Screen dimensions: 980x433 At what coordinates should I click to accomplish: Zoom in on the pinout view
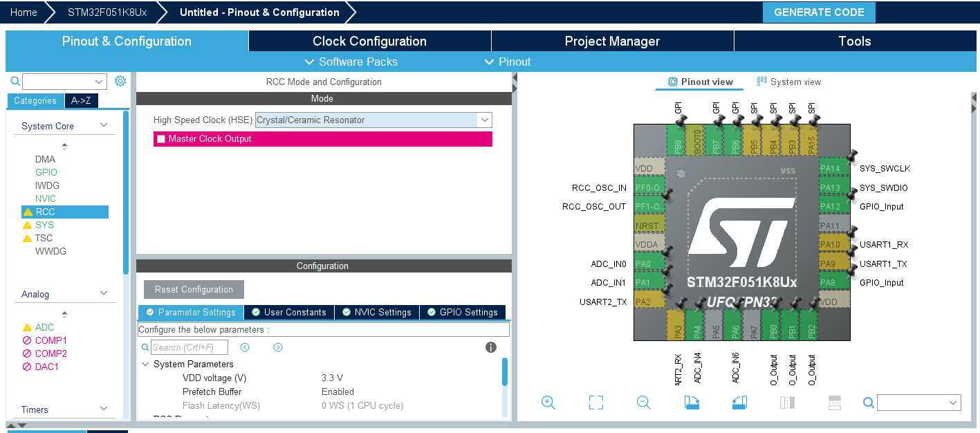click(548, 402)
